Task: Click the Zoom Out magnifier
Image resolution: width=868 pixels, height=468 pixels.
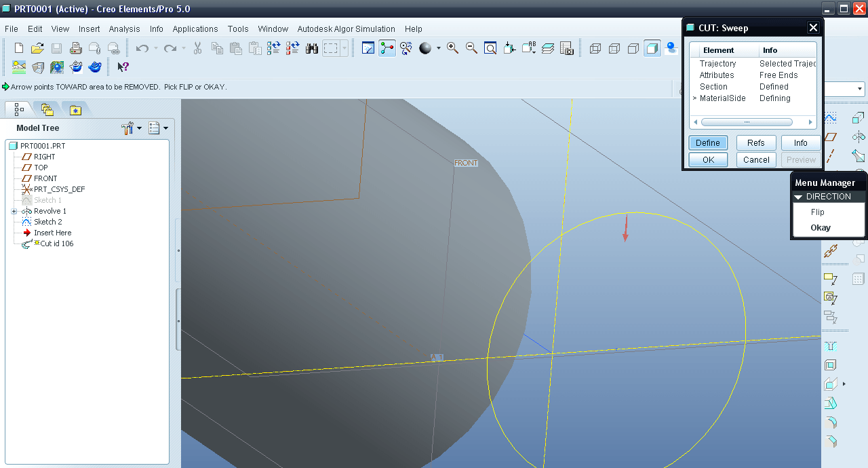Action: [x=471, y=48]
